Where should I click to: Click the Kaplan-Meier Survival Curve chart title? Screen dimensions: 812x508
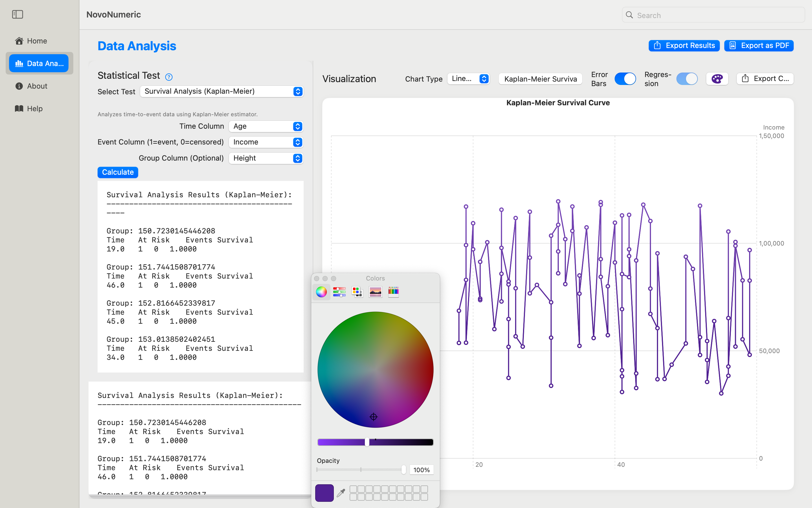558,103
